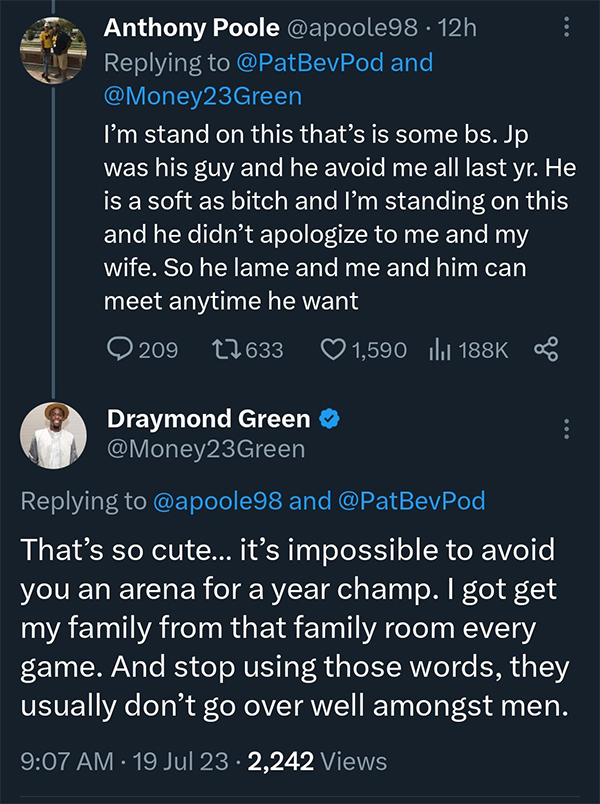Click the 12h timestamp on Anthony's tweet

pyautogui.click(x=458, y=29)
